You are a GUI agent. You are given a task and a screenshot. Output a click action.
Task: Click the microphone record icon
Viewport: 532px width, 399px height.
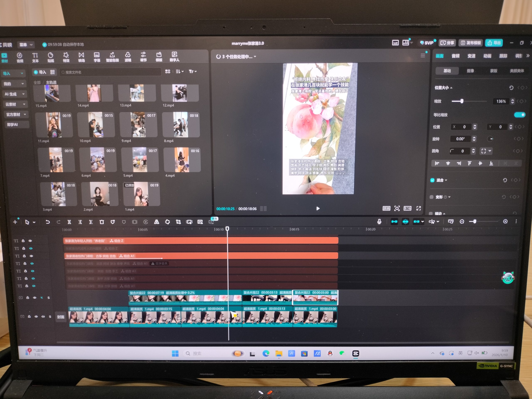click(x=379, y=222)
